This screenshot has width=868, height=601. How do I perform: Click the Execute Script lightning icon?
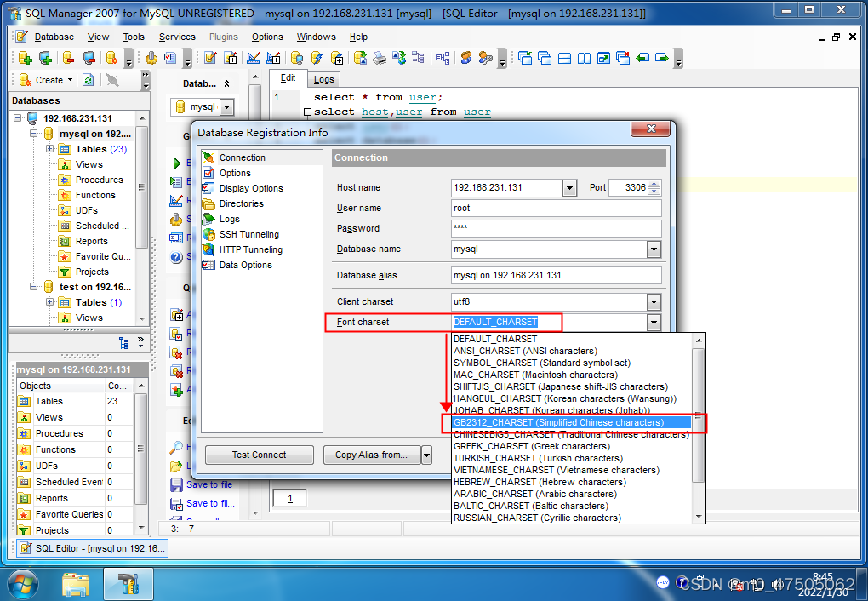coord(317,58)
